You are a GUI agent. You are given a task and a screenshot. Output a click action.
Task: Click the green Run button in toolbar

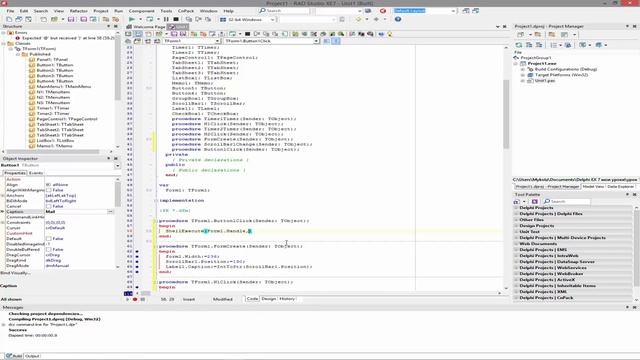coord(132,19)
